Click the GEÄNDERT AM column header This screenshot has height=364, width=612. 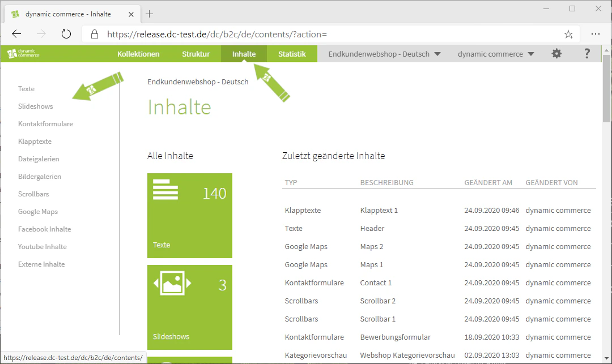pyautogui.click(x=488, y=182)
